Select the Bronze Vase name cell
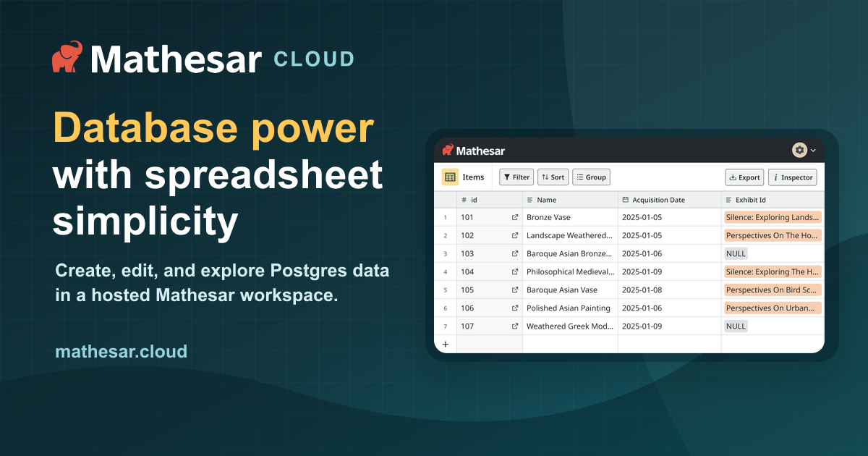Screen dimensions: 868x456 tap(570, 217)
